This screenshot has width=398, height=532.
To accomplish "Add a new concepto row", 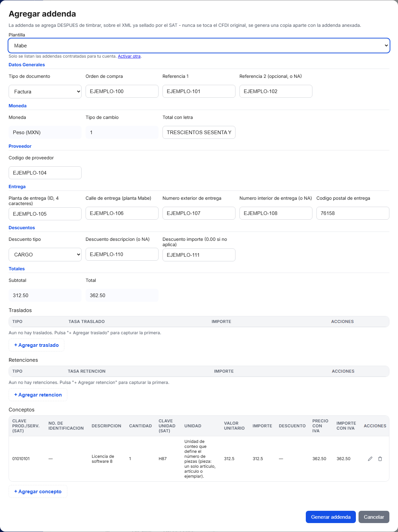I will point(38,492).
